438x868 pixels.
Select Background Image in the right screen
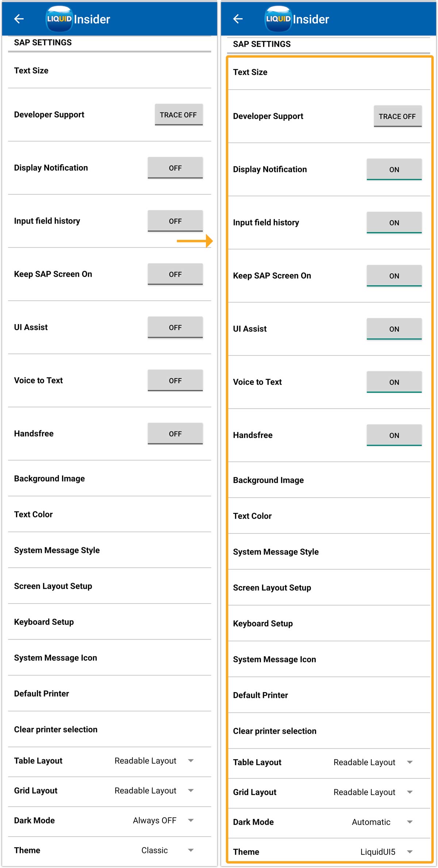(x=268, y=480)
